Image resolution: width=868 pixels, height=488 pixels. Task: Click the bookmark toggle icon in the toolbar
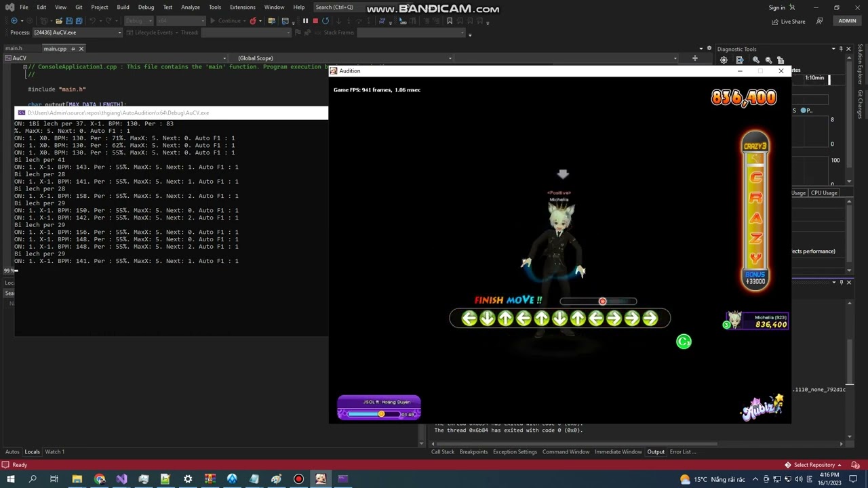[450, 21]
